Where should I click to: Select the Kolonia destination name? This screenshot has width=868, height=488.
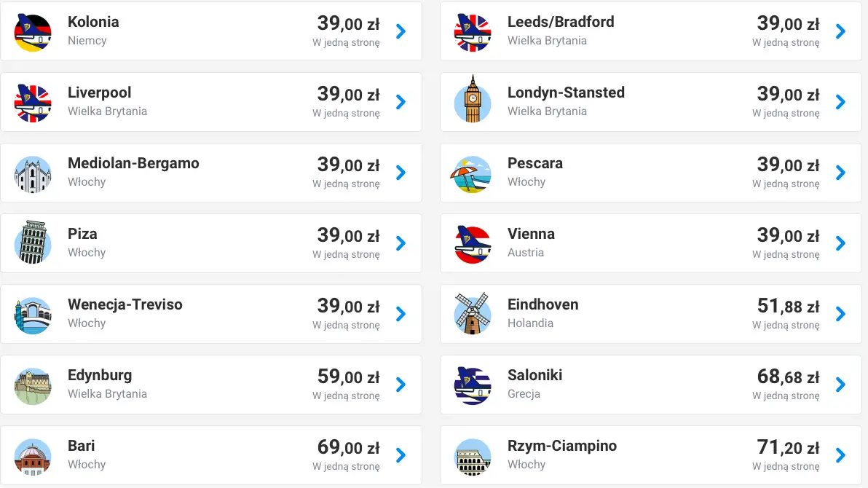pos(93,22)
